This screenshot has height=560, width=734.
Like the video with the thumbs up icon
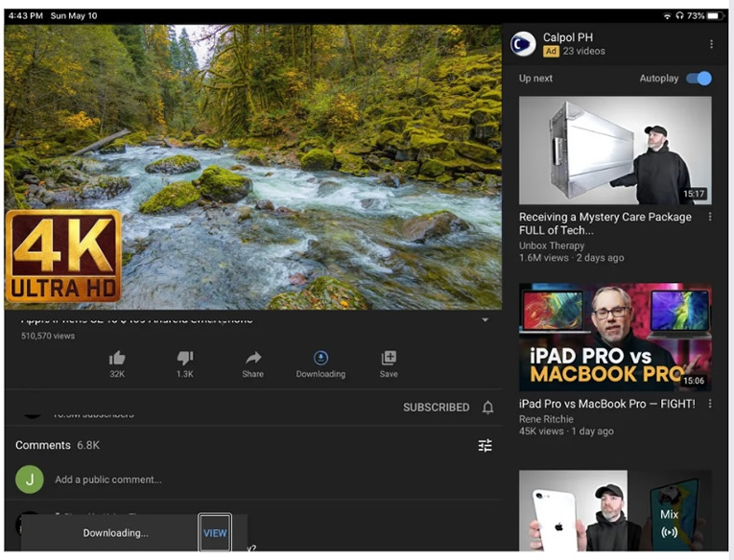click(x=117, y=358)
